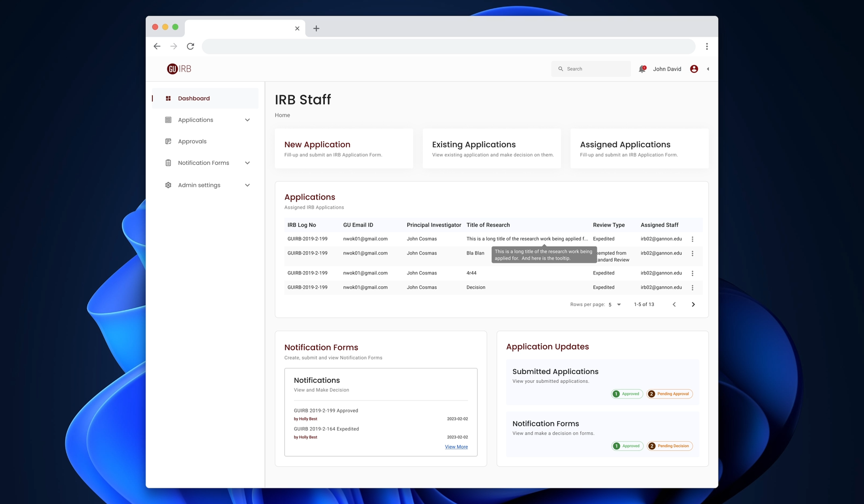Click the Pending Decision chip
Screen dimensions: 864x504
click(x=670, y=446)
